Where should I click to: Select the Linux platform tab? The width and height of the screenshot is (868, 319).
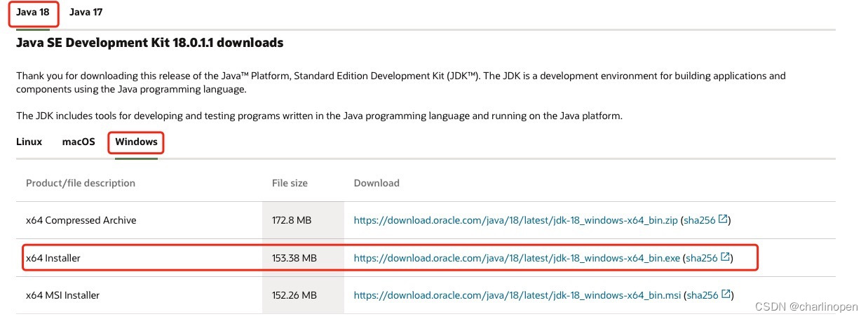click(29, 142)
